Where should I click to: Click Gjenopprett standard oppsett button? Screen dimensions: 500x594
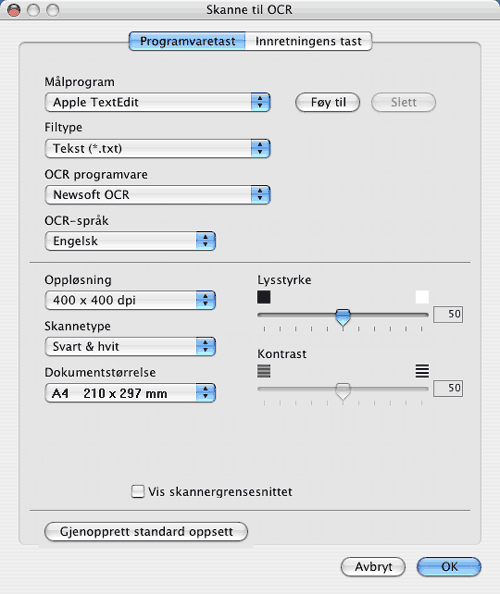(146, 531)
